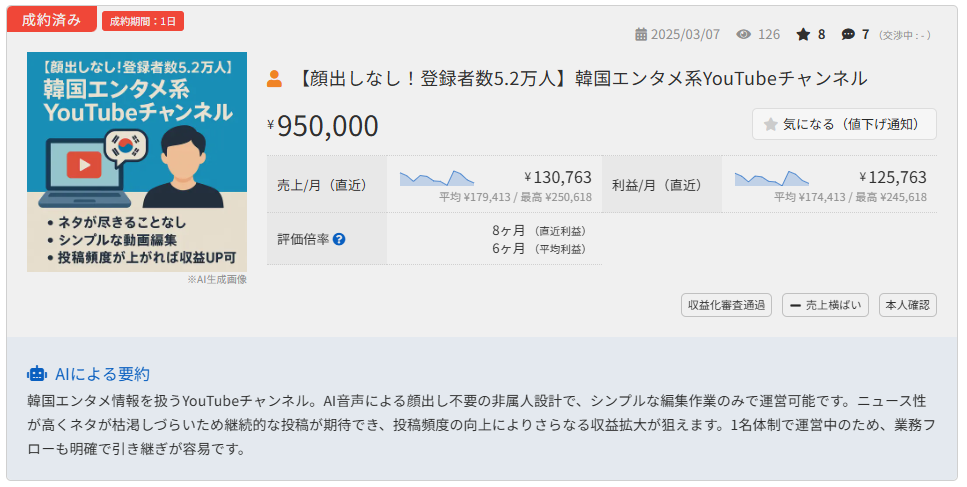Click the ¥950,000 price
This screenshot has width=967, height=487.
[327, 126]
